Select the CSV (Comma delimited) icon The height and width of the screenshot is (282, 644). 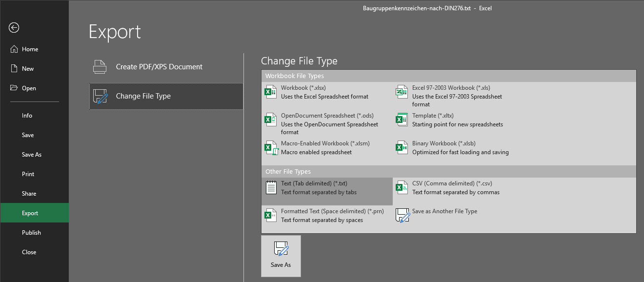click(x=402, y=187)
